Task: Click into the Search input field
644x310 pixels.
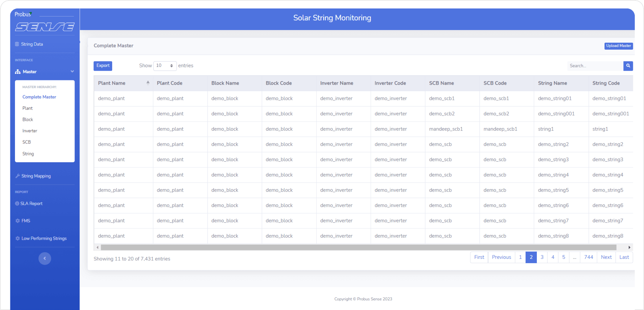Action: (x=594, y=66)
